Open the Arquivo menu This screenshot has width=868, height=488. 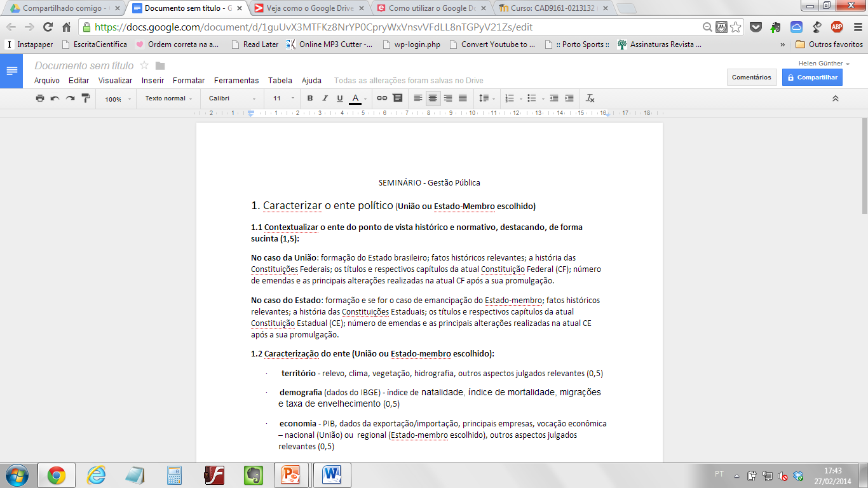coord(47,81)
